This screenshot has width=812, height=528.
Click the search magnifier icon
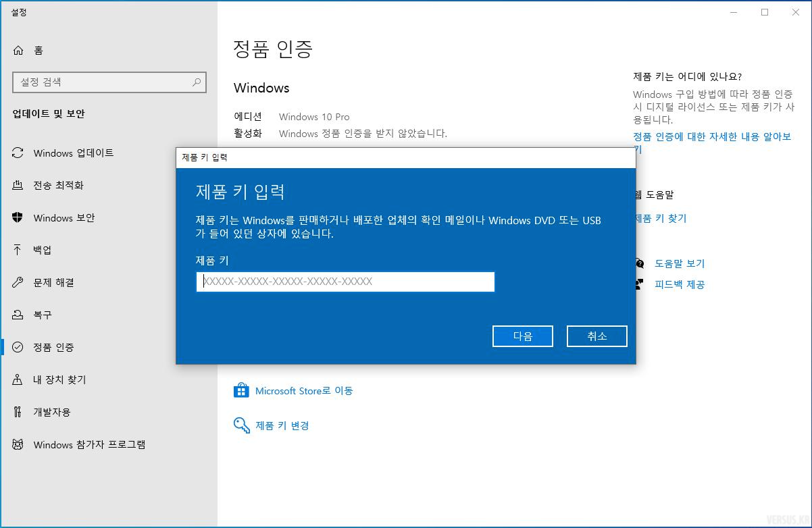197,82
